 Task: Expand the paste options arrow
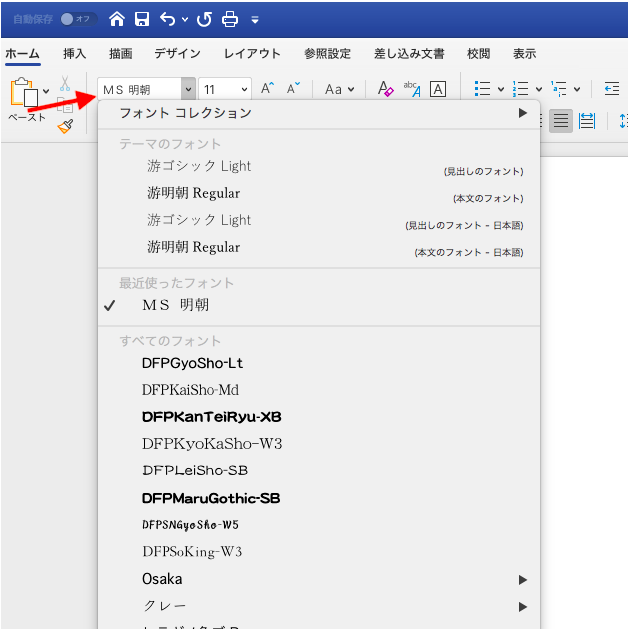click(46, 91)
